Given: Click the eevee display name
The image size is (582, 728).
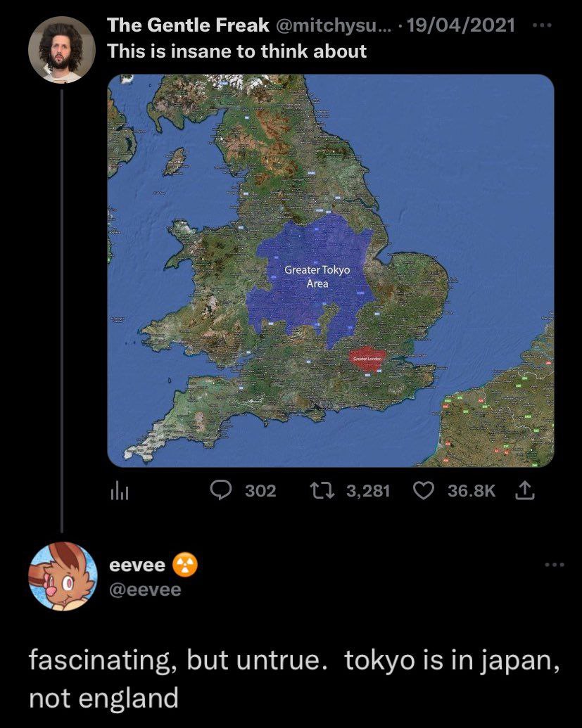Looking at the screenshot, I should pos(137,565).
